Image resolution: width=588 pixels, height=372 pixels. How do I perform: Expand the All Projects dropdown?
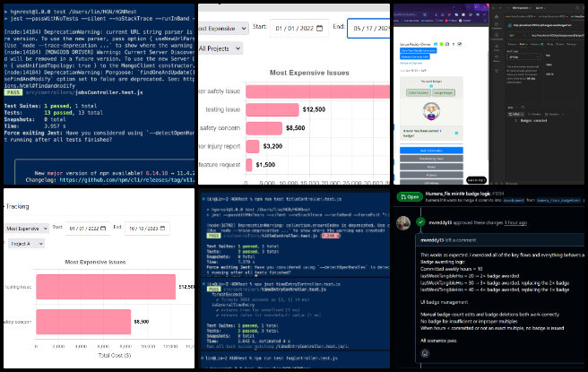tap(220, 48)
